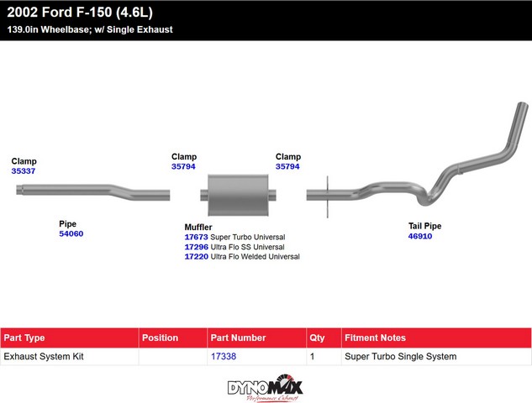This screenshot has width=532, height=403.
Task: Open clamp part number 35337
Action: (24, 171)
